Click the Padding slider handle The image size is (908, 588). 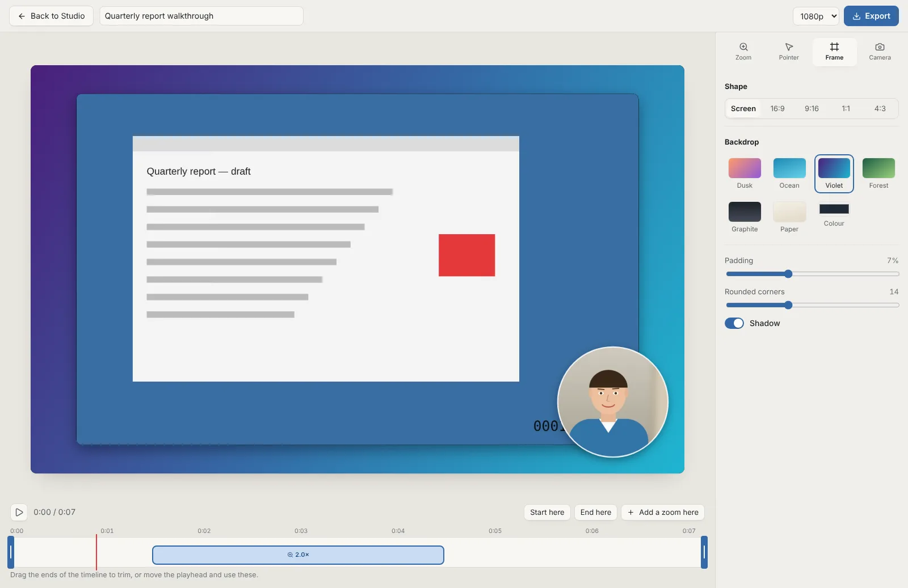pyautogui.click(x=788, y=274)
